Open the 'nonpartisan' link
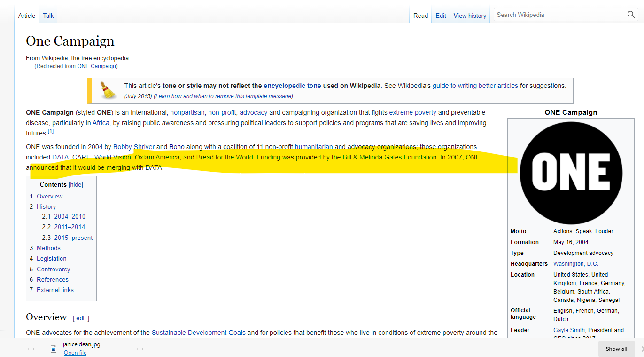The height and width of the screenshot is (357, 644). coord(187,112)
